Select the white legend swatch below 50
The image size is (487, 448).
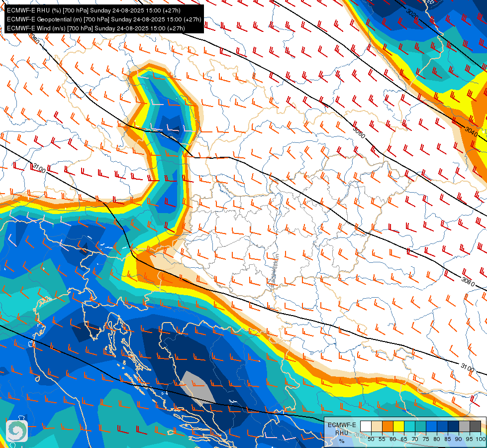[366, 426]
